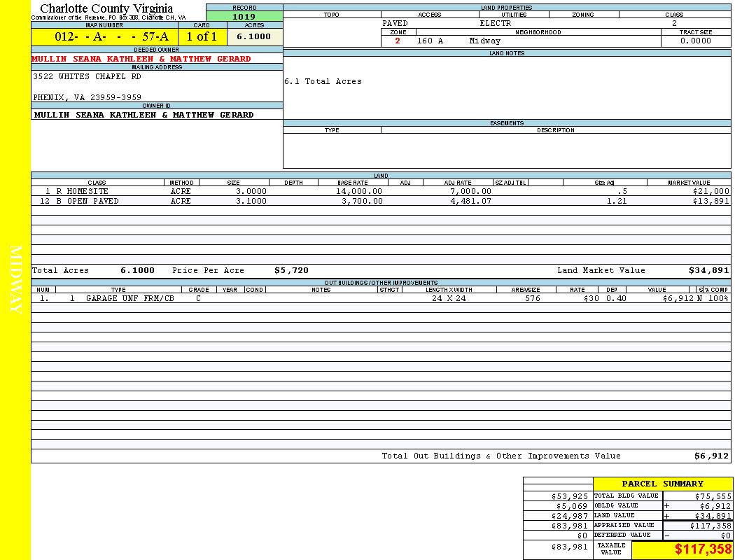This screenshot has width=735, height=560.
Task: Select the neighborhood value Midway
Action: coord(485,41)
